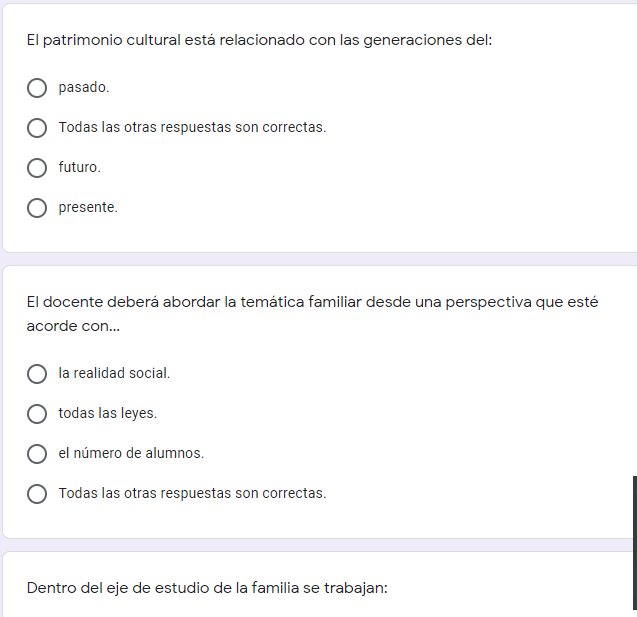Click the 'El patrimonio cultural' question title
This screenshot has width=637, height=617.
(x=259, y=41)
